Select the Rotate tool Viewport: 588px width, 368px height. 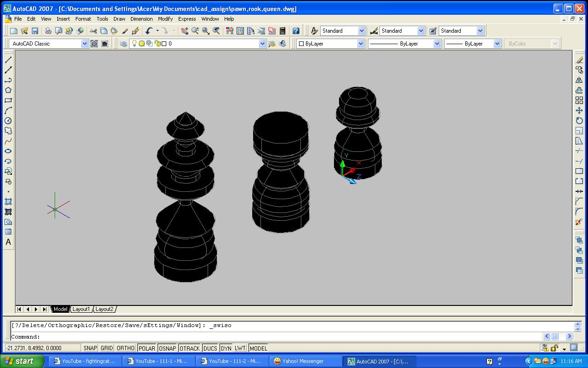(579, 121)
